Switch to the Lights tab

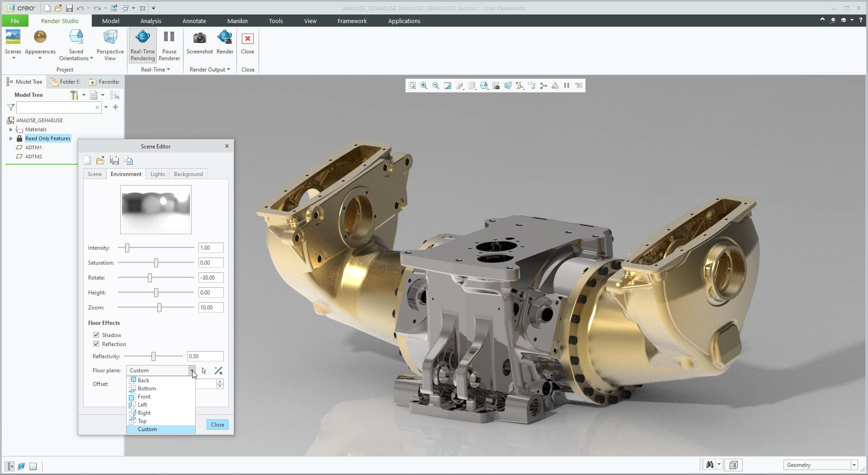tap(157, 174)
